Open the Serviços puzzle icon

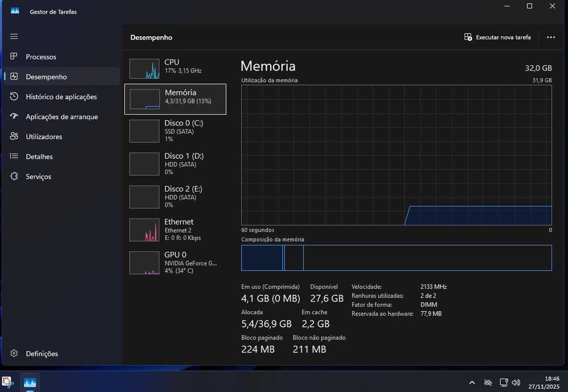(x=14, y=176)
